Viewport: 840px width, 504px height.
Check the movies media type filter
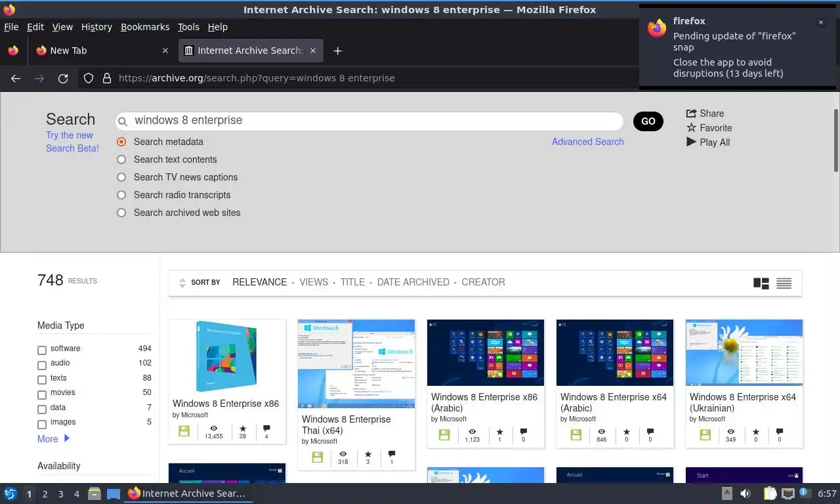[x=42, y=395]
